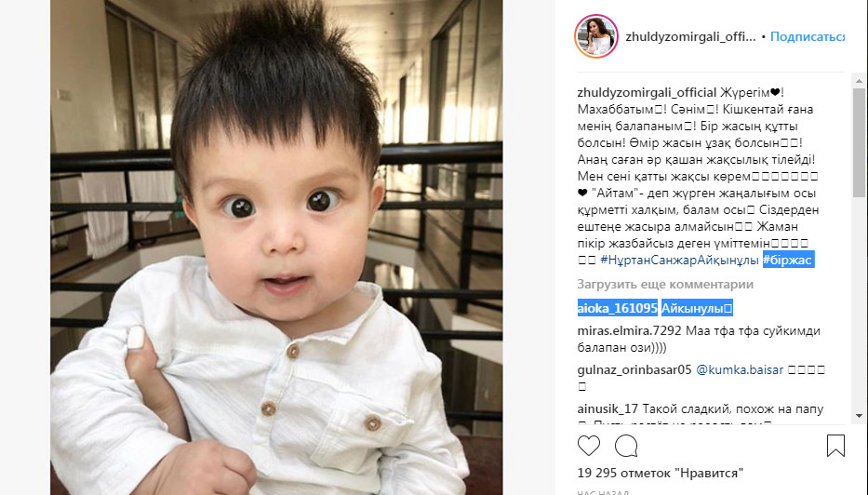Load more comments via Загрузить еще комментарии
This screenshot has height=495, width=868.
tap(665, 284)
